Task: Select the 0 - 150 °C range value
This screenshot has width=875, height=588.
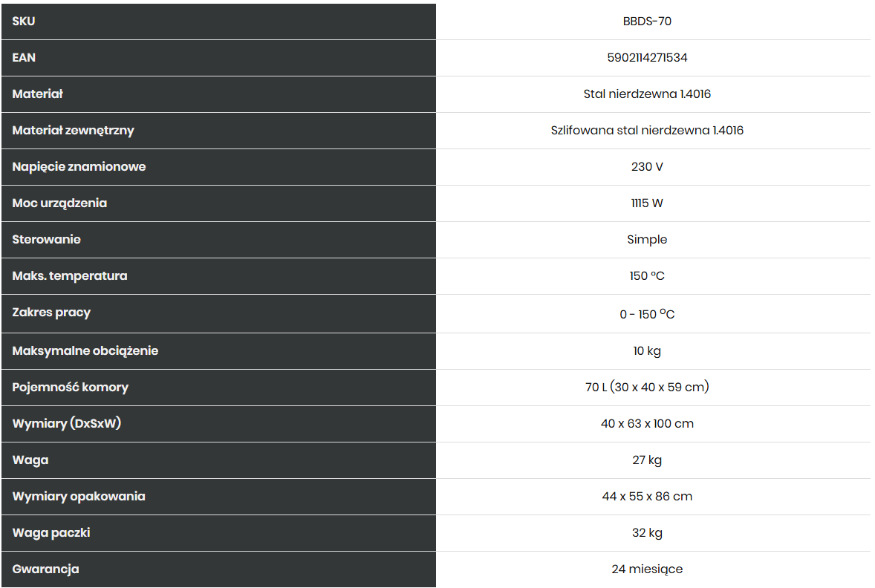Action: [x=647, y=314]
